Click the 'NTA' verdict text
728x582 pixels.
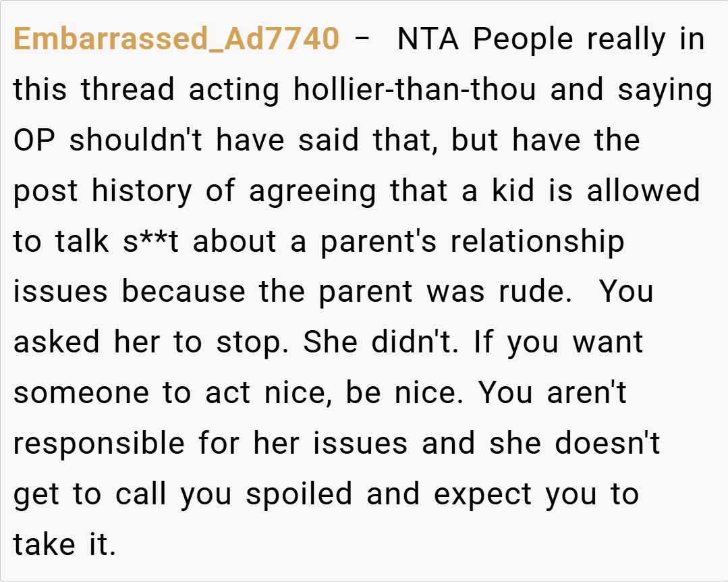[428, 39]
